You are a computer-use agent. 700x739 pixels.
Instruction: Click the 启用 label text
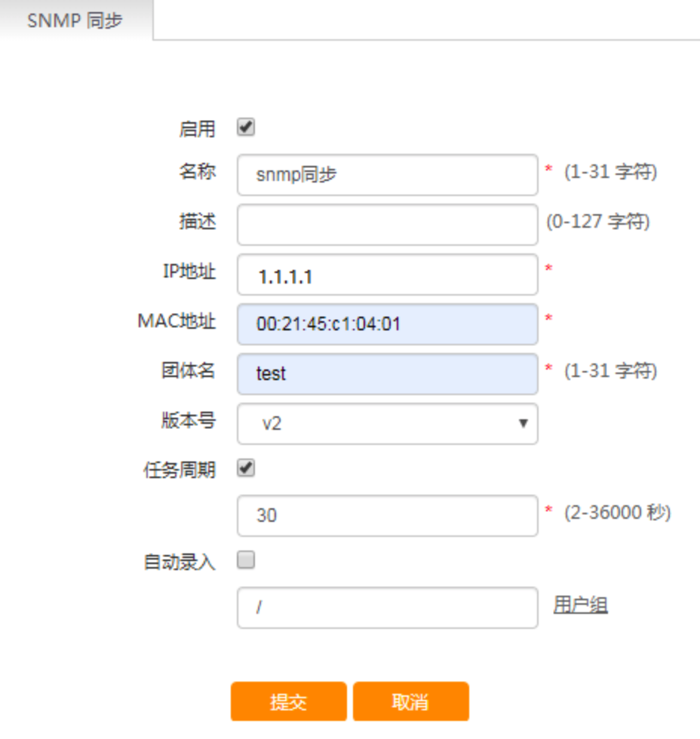click(197, 129)
